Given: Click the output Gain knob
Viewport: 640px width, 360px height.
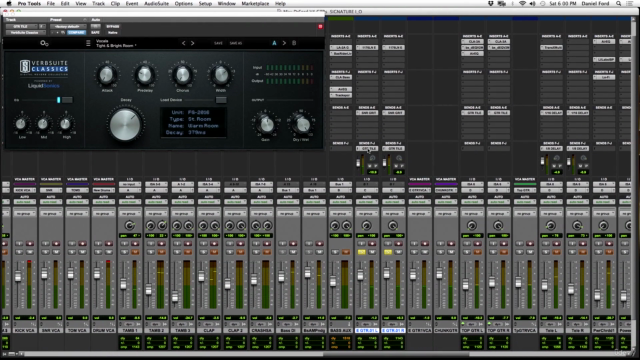Looking at the screenshot, I should [x=266, y=124].
